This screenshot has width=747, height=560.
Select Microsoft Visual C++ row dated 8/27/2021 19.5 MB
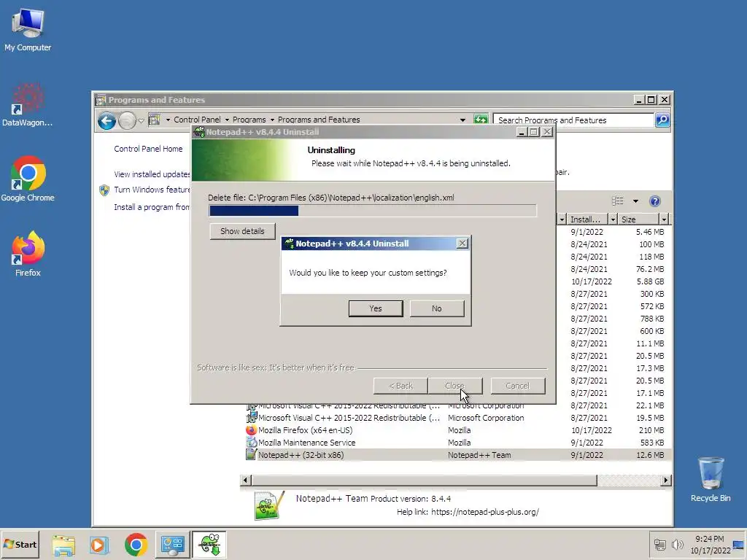click(x=457, y=418)
